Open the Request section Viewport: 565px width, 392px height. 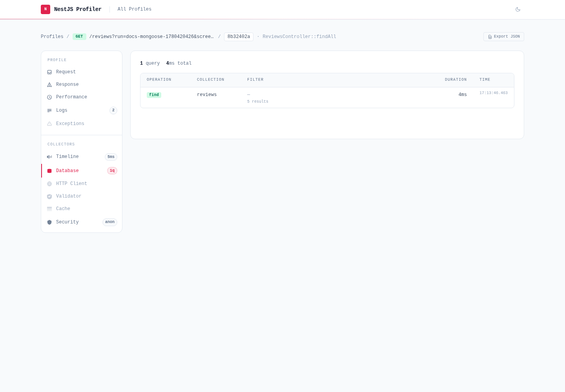[x=82, y=72]
